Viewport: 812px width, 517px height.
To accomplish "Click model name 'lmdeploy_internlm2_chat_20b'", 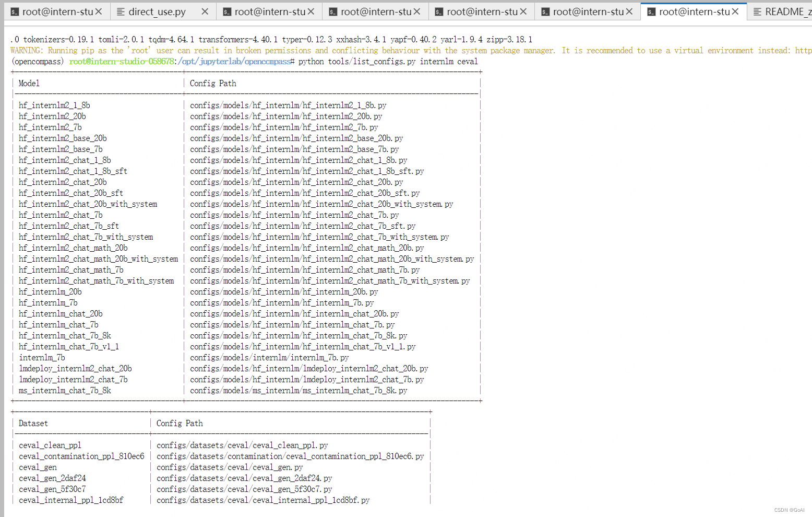I will [75, 369].
